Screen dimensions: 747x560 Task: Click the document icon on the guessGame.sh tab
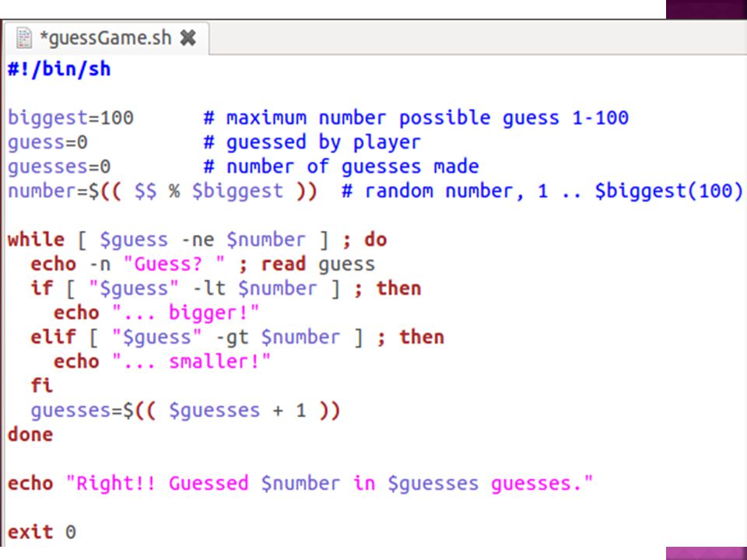(24, 38)
